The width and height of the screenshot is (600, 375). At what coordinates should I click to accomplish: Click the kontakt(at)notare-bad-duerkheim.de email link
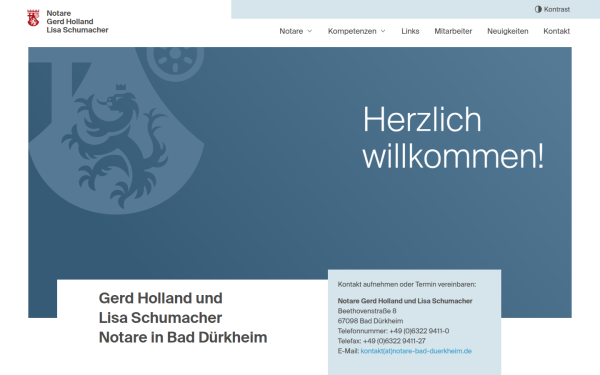tap(416, 351)
